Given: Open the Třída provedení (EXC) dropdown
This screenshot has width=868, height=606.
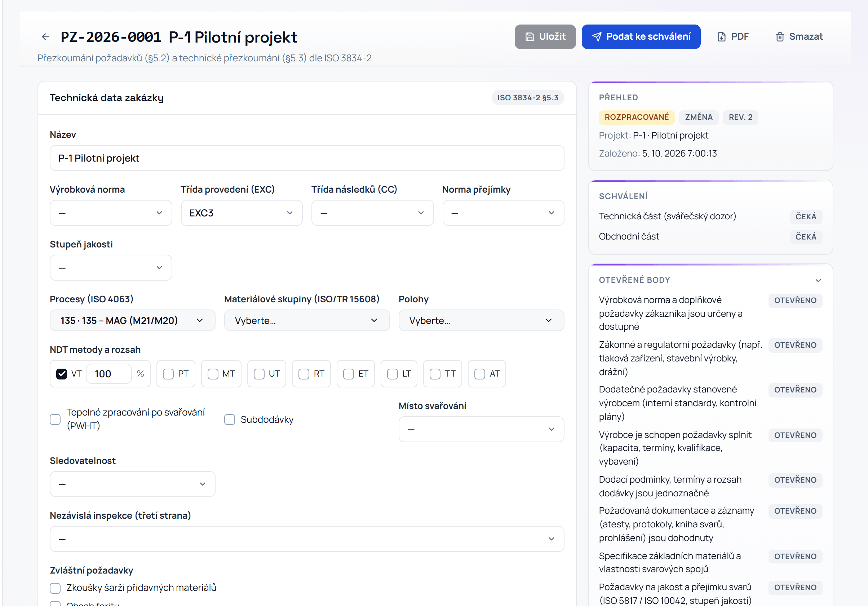Looking at the screenshot, I should [242, 213].
